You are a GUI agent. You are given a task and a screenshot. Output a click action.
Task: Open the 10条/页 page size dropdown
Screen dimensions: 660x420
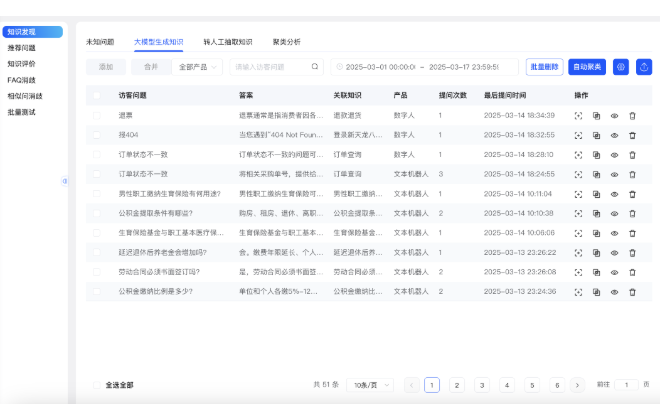pyautogui.click(x=371, y=385)
